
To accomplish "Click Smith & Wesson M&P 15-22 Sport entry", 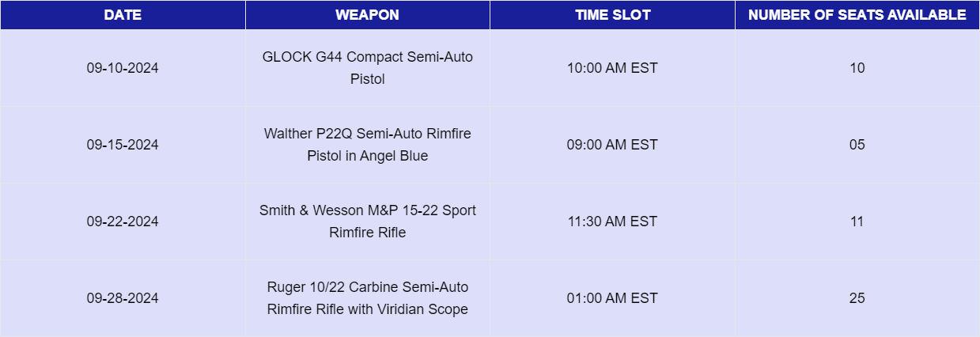I will click(x=368, y=222).
